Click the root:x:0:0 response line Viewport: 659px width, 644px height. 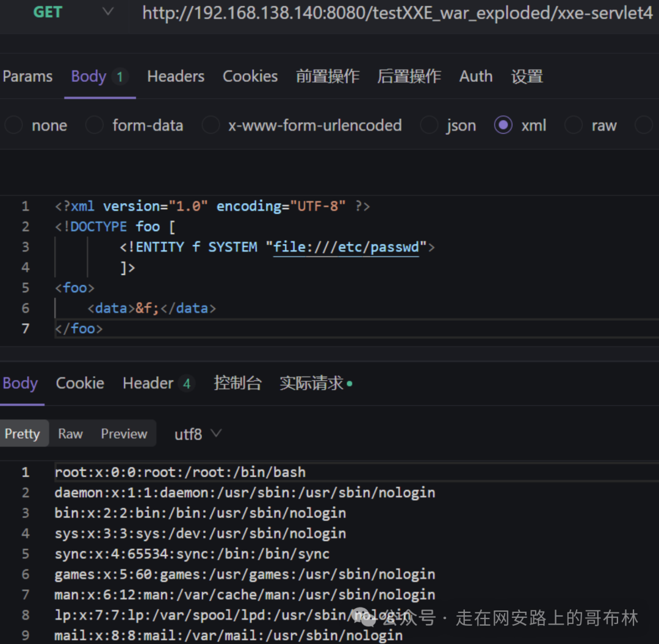click(180, 472)
